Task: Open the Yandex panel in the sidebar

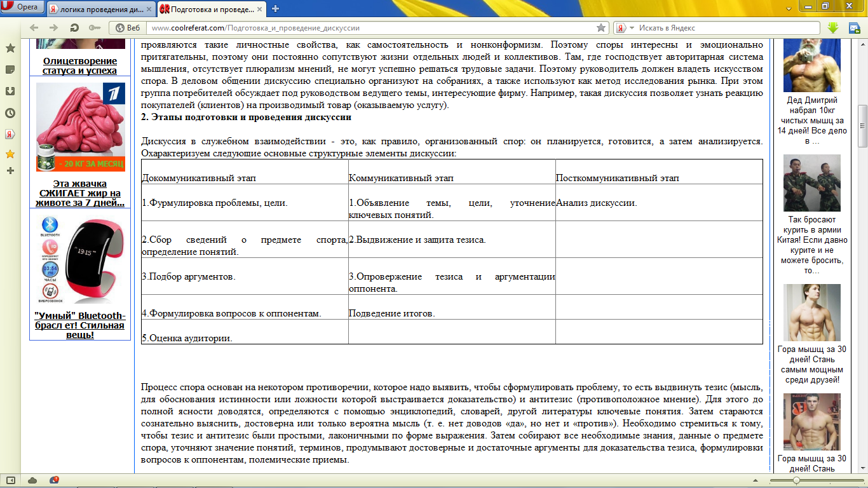Action: (x=10, y=134)
